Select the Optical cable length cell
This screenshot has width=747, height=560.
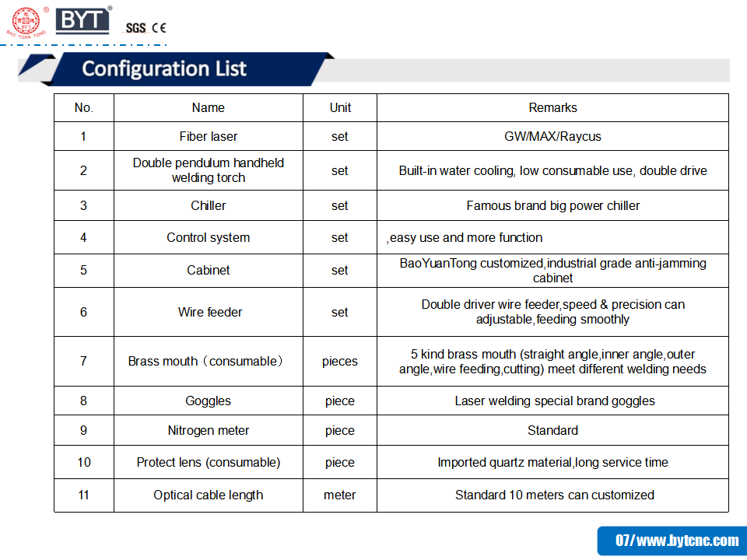pyautogui.click(x=208, y=495)
